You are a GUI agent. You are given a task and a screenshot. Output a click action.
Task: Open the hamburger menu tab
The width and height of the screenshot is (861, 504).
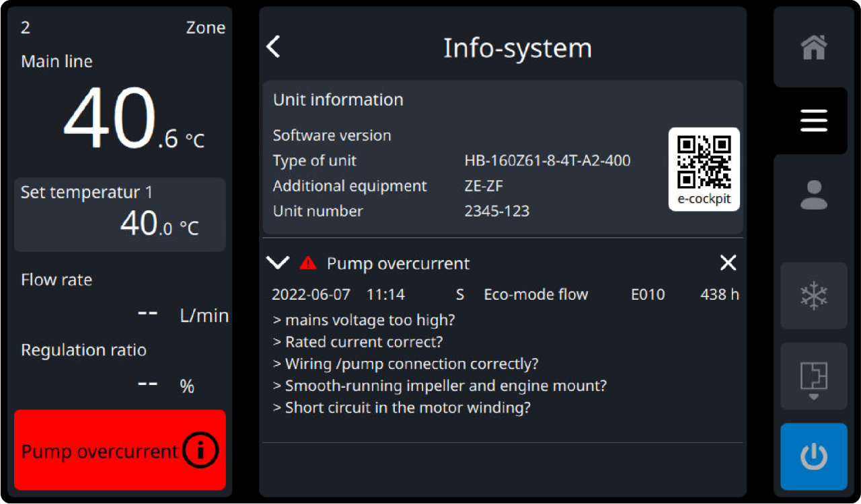[813, 121]
